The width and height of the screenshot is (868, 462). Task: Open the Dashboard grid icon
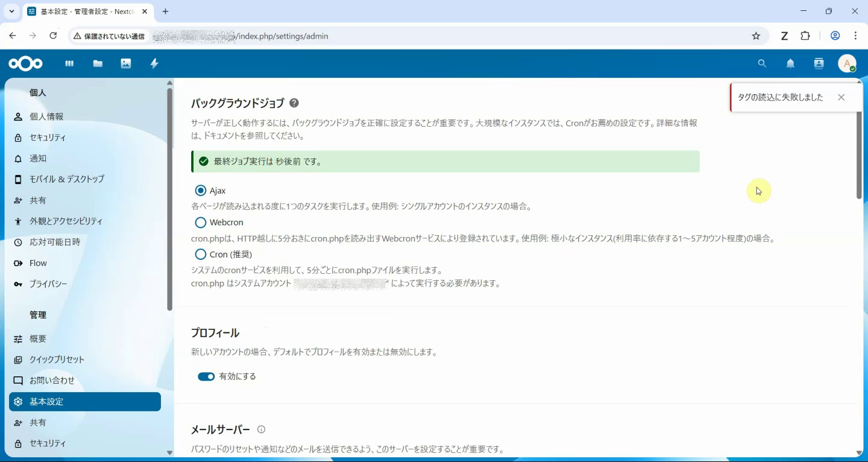click(x=69, y=63)
